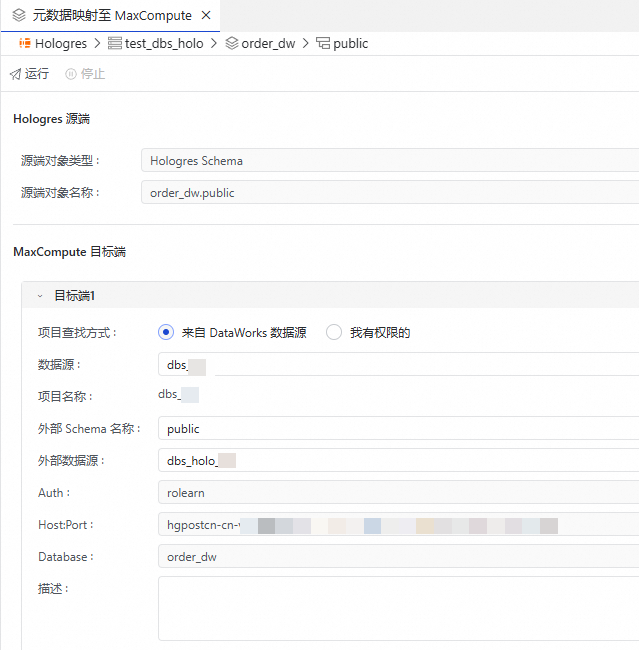Click the 源端对象名称 label
The height and width of the screenshot is (650, 639).
[61, 192]
